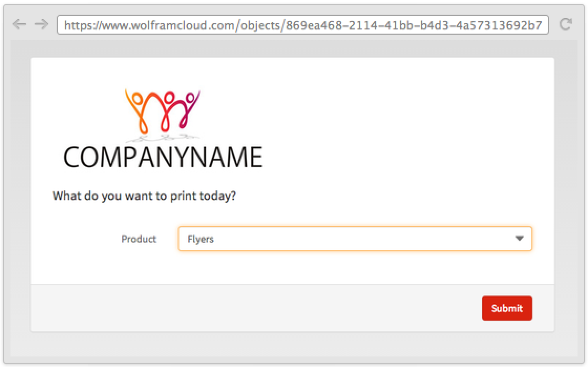Screen dimensions: 588x368
Task: Click the COMPANYNAME text
Action: click(x=163, y=157)
